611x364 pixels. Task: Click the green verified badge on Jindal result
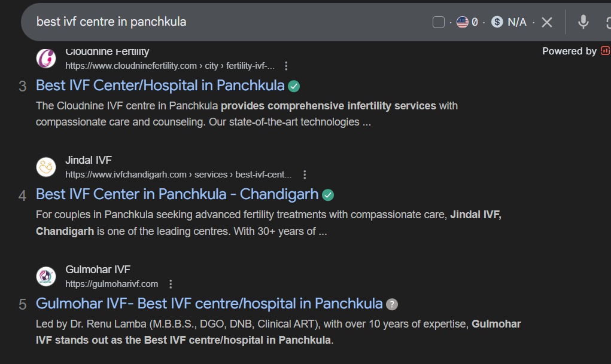328,195
